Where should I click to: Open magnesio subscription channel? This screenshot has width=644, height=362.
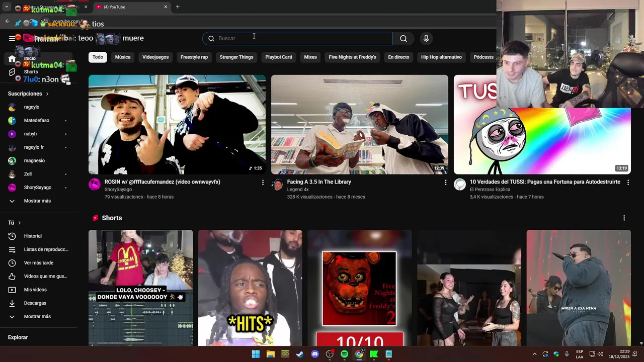pyautogui.click(x=38, y=161)
